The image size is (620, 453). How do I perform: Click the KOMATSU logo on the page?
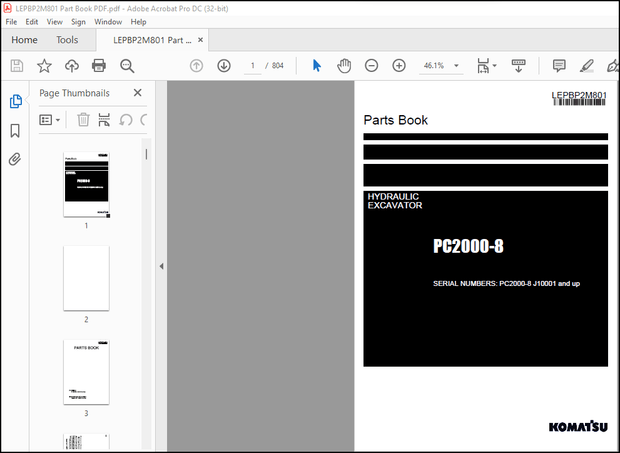pos(578,426)
